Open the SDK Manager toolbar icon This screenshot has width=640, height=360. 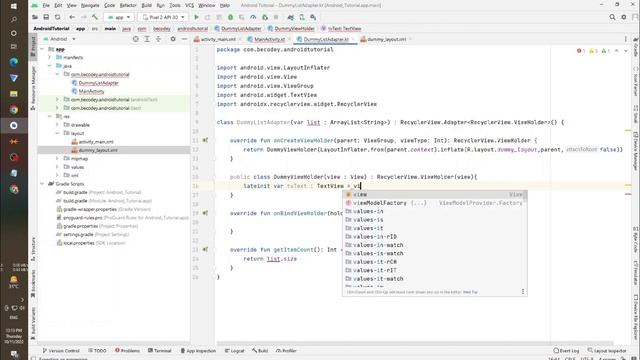click(x=313, y=17)
